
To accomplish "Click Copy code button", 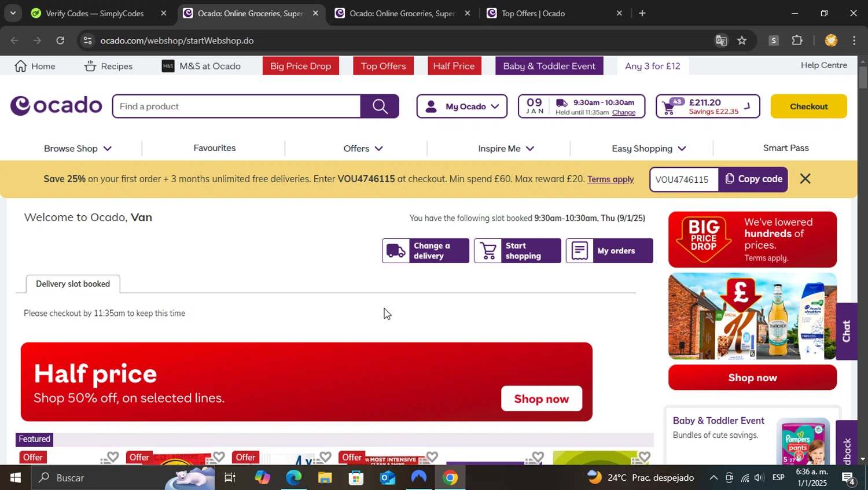I will [753, 179].
